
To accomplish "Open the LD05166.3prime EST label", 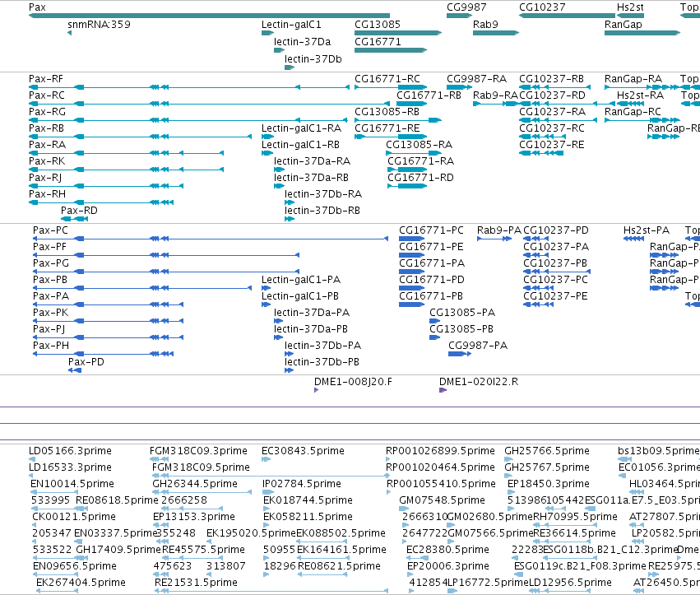I will click(x=70, y=451).
